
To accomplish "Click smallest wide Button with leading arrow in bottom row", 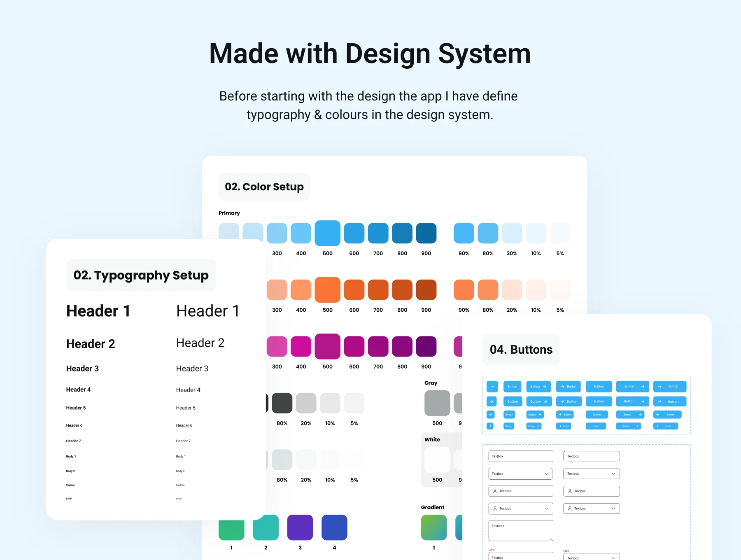I will pos(666,426).
